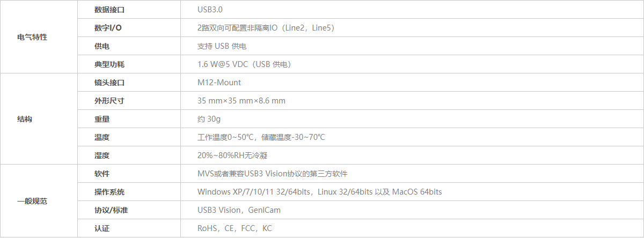Click the RoHS, CE, FCC, KC certification
The image size is (644, 238).
click(x=235, y=228)
